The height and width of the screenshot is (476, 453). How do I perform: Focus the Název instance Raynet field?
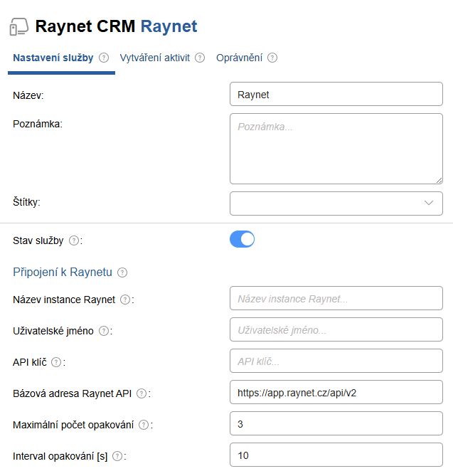[336, 298]
